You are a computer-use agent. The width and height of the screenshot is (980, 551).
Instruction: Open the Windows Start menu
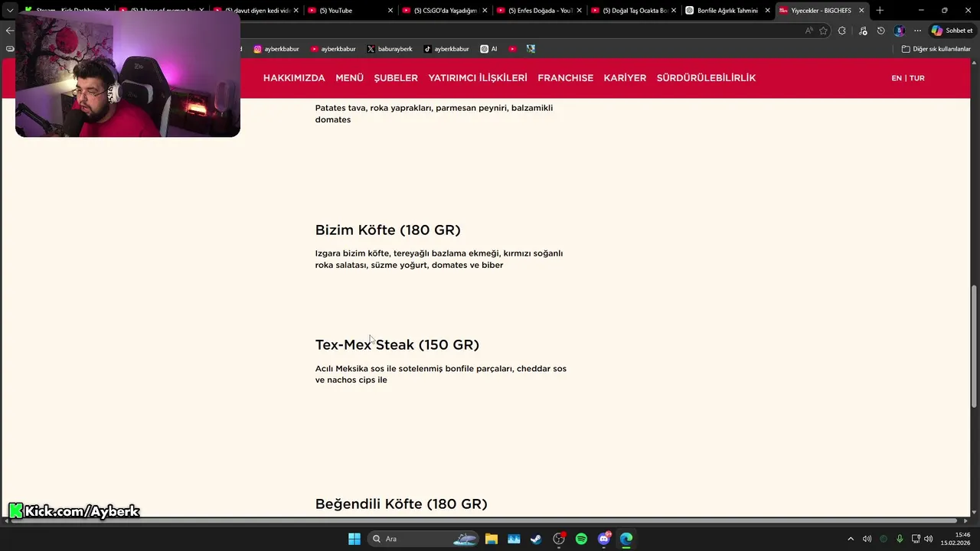[354, 539]
